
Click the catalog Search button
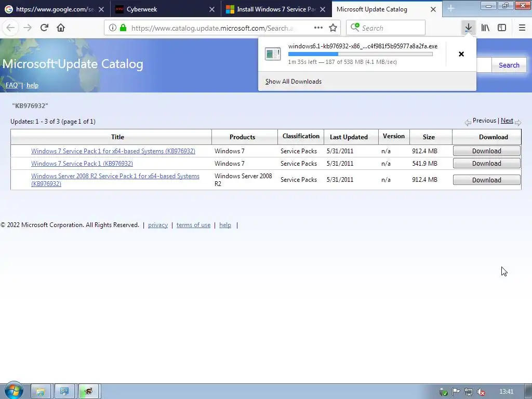(x=509, y=65)
